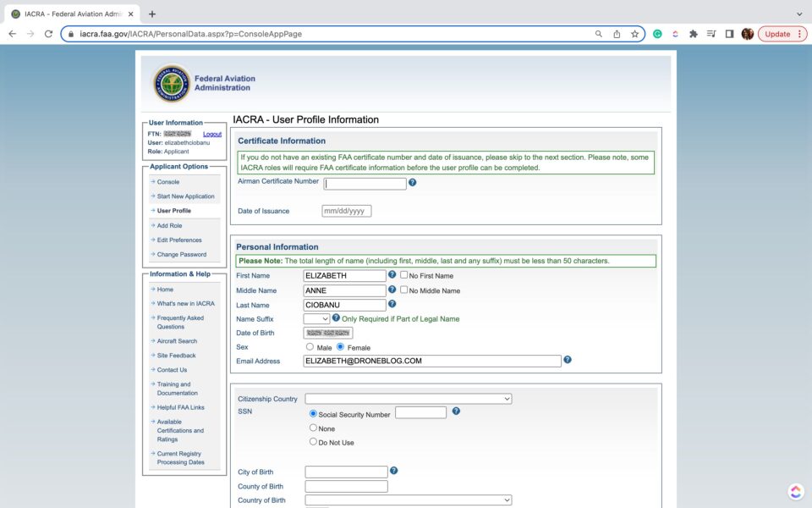The image size is (812, 508).
Task: Click the City of Birth field
Action: coord(346,472)
